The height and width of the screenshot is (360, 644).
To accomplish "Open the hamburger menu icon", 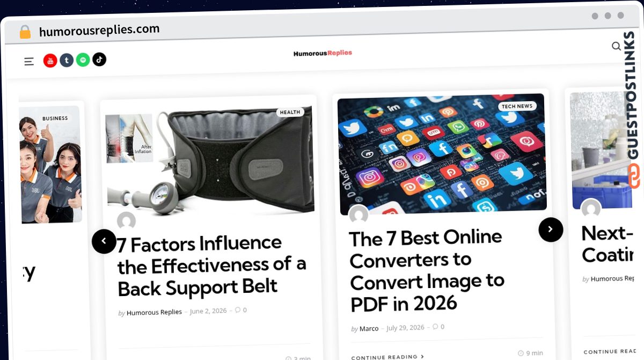I will point(29,62).
